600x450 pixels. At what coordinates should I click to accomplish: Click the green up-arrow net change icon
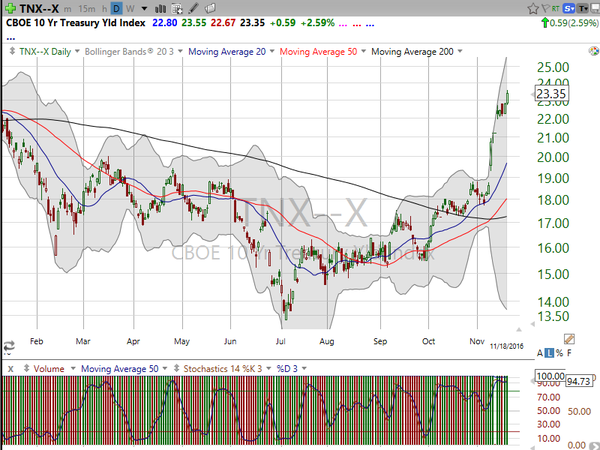(545, 23)
